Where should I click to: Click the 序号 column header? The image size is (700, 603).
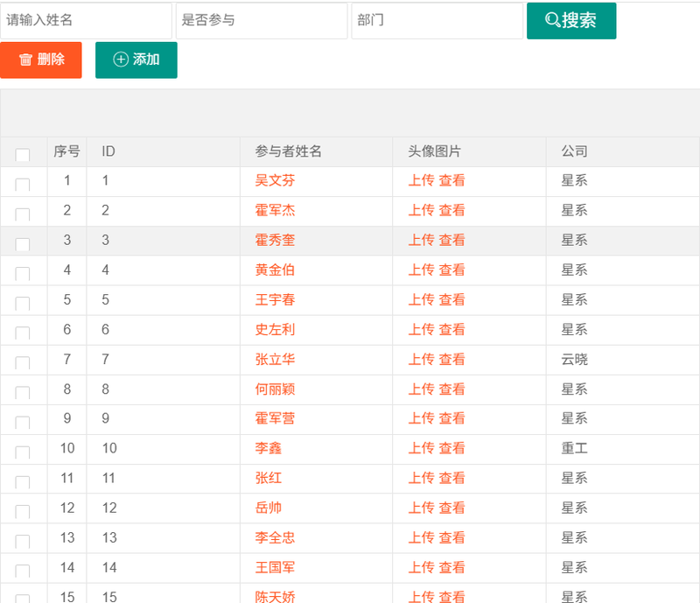pyautogui.click(x=67, y=151)
